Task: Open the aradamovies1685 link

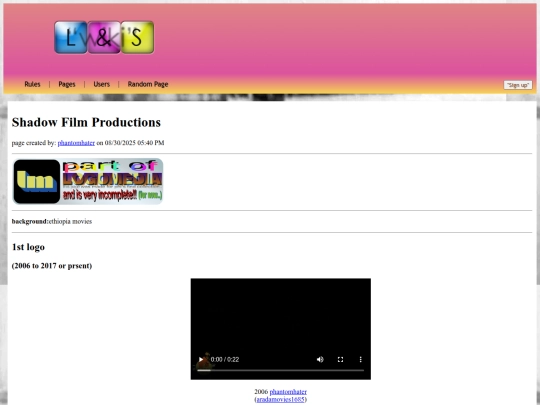Action: 281,399
